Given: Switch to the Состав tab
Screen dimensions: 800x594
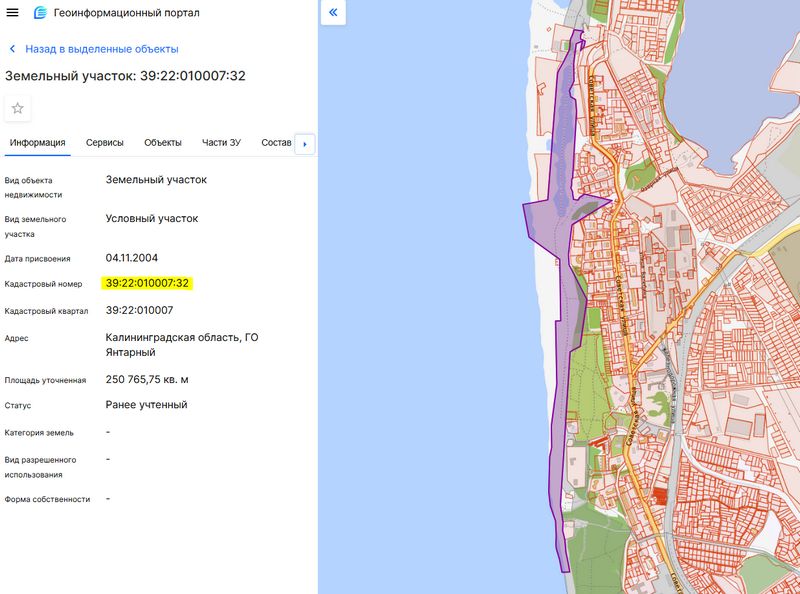Looking at the screenshot, I should coord(276,143).
